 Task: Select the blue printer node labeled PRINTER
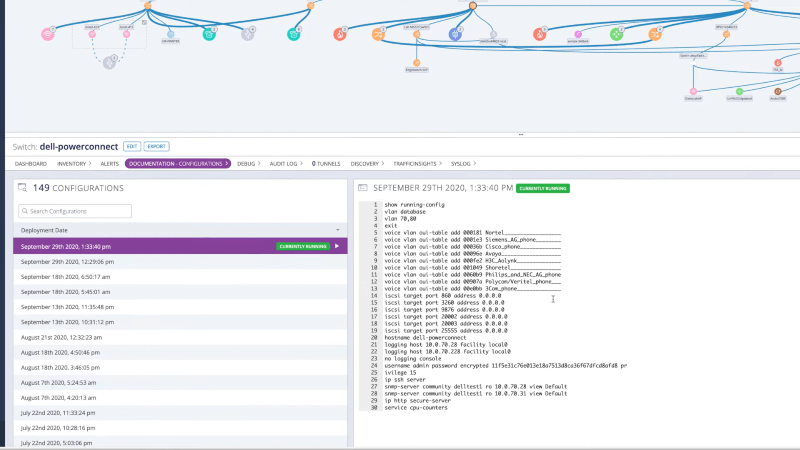(170, 34)
